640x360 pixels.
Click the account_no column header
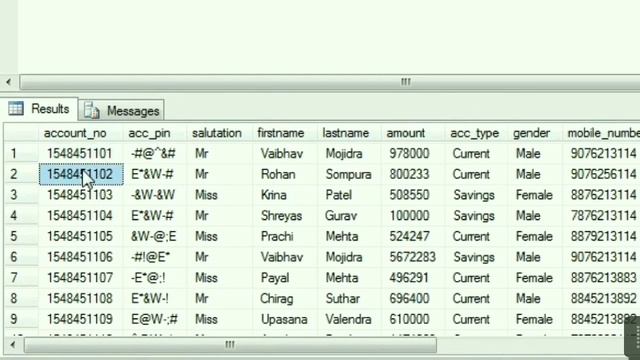point(81,133)
